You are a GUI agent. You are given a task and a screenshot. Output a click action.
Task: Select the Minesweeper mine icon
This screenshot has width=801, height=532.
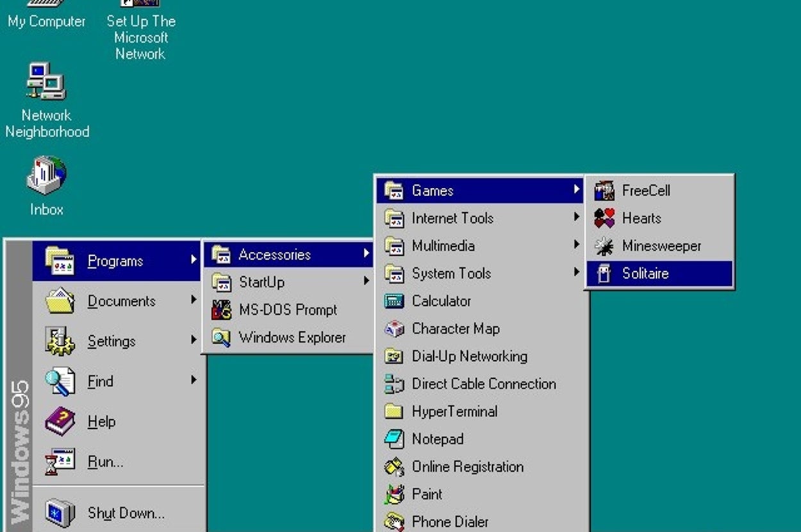(604, 246)
